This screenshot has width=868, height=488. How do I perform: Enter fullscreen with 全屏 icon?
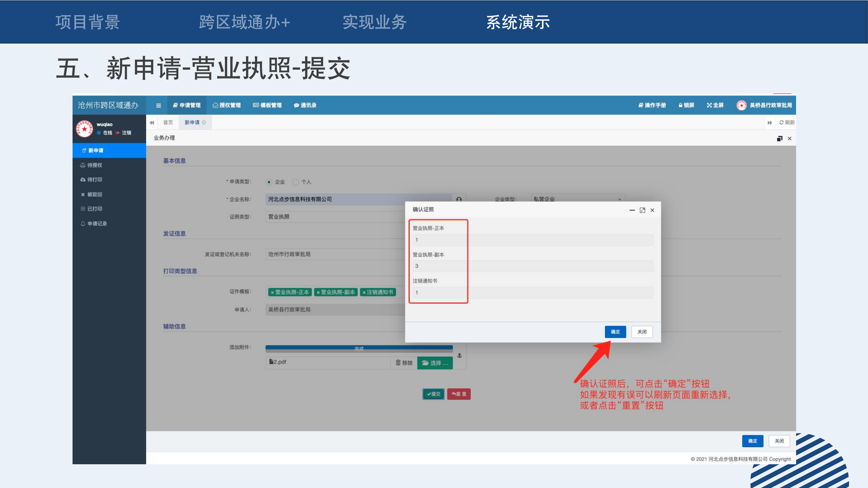coord(715,105)
